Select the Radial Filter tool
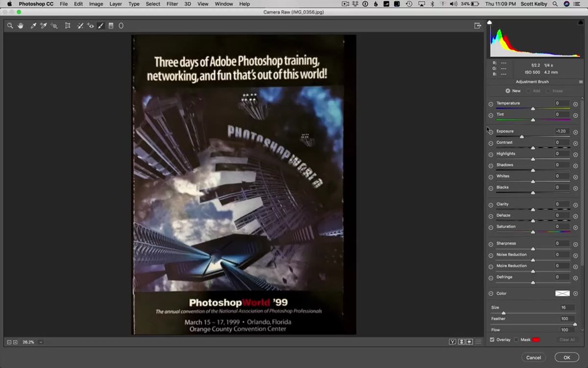Image resolution: width=588 pixels, height=368 pixels. (121, 26)
